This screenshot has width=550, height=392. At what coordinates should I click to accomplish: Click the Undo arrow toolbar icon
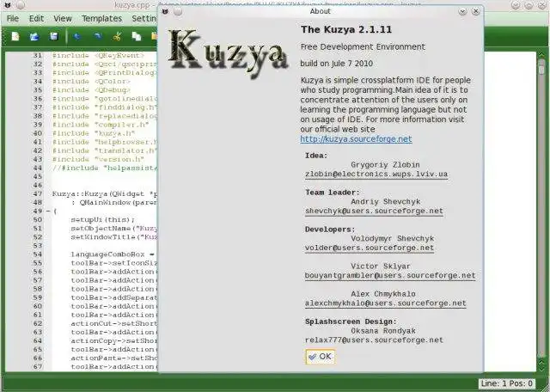(77, 36)
